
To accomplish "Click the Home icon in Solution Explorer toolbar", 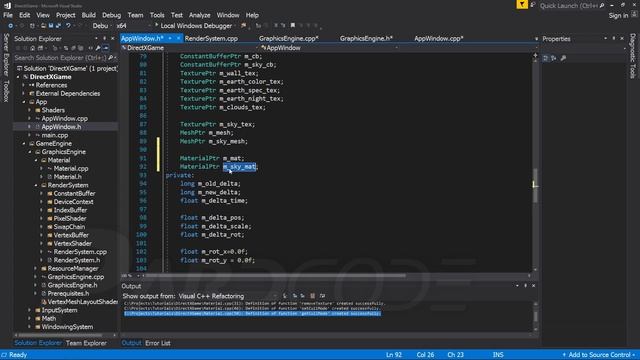I will point(33,48).
